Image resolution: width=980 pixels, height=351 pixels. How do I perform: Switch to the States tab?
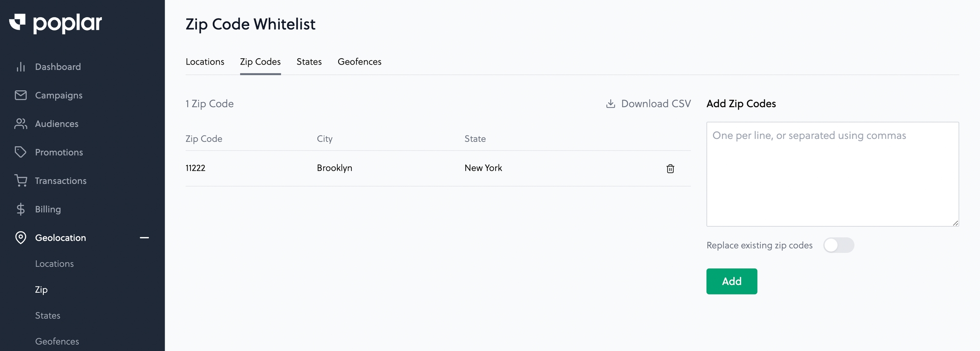(309, 62)
